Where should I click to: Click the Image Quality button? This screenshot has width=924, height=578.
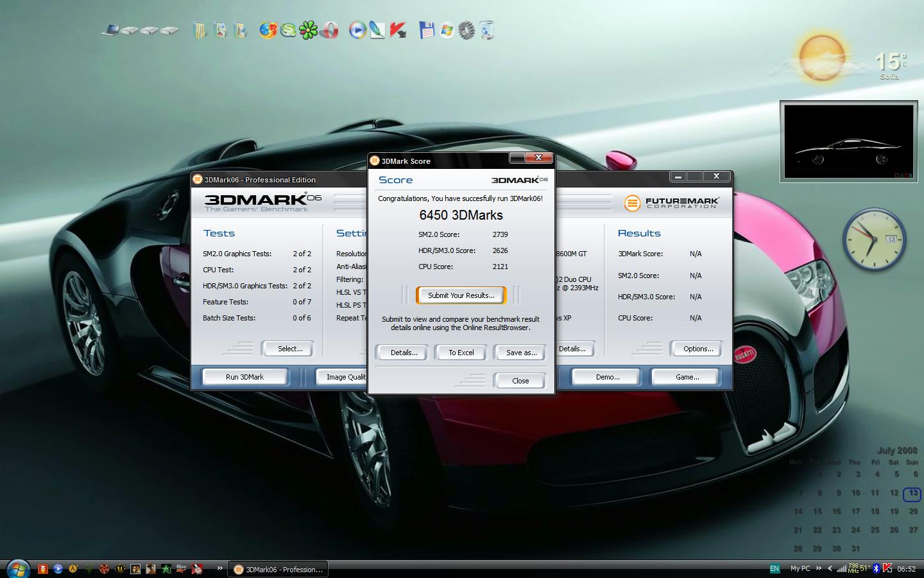pos(342,377)
